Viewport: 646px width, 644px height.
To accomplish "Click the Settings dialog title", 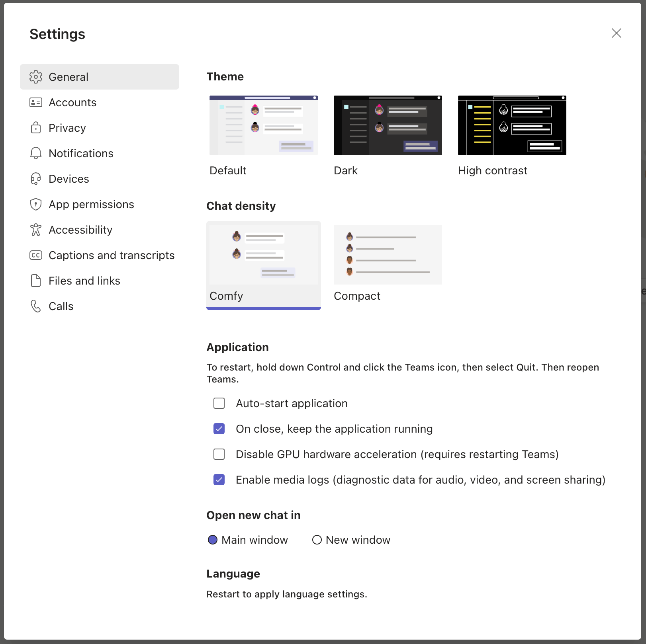I will click(57, 34).
